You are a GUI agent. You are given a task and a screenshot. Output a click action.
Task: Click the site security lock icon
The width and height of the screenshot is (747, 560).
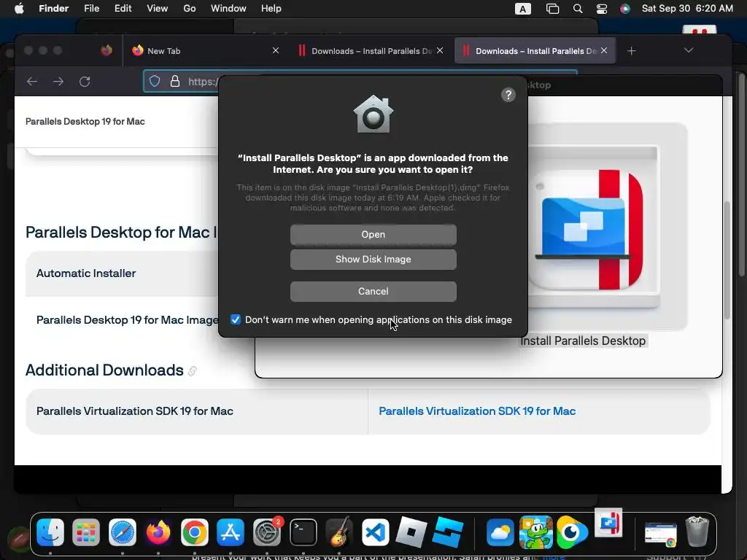pos(175,82)
